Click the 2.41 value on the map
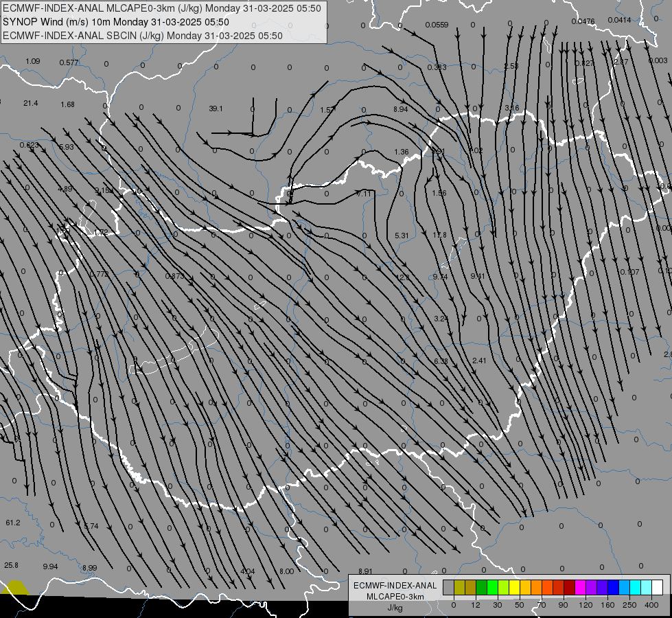Image resolution: width=672 pixels, height=618 pixels. point(479,360)
